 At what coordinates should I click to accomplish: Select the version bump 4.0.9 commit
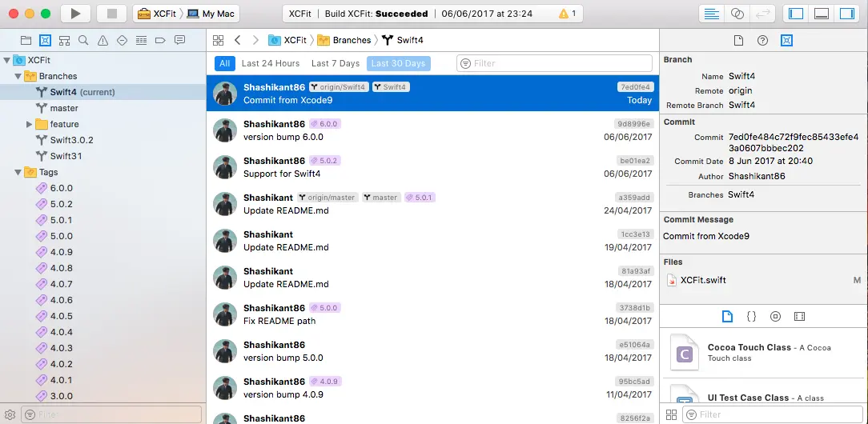(432, 387)
